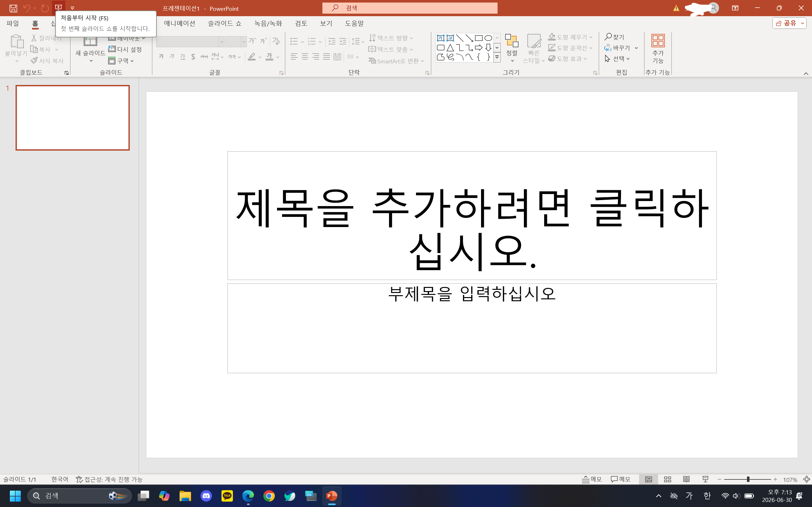
Task: Click the text highlight color button
Action: coord(252,57)
